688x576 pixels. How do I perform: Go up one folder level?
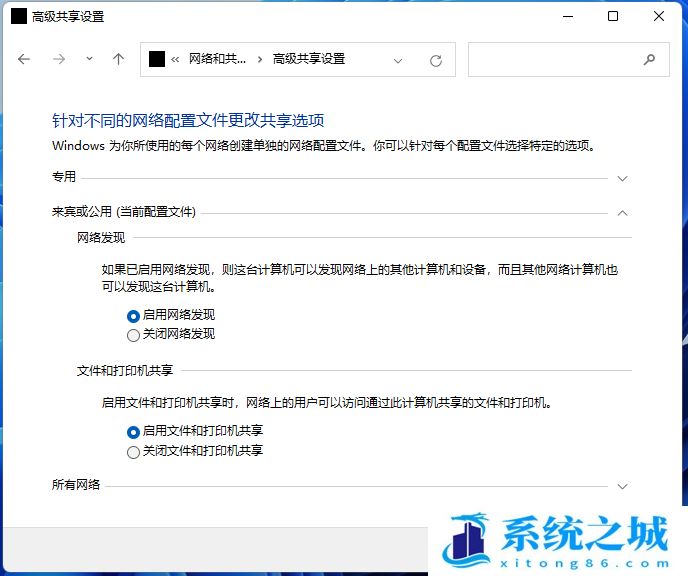tap(118, 59)
